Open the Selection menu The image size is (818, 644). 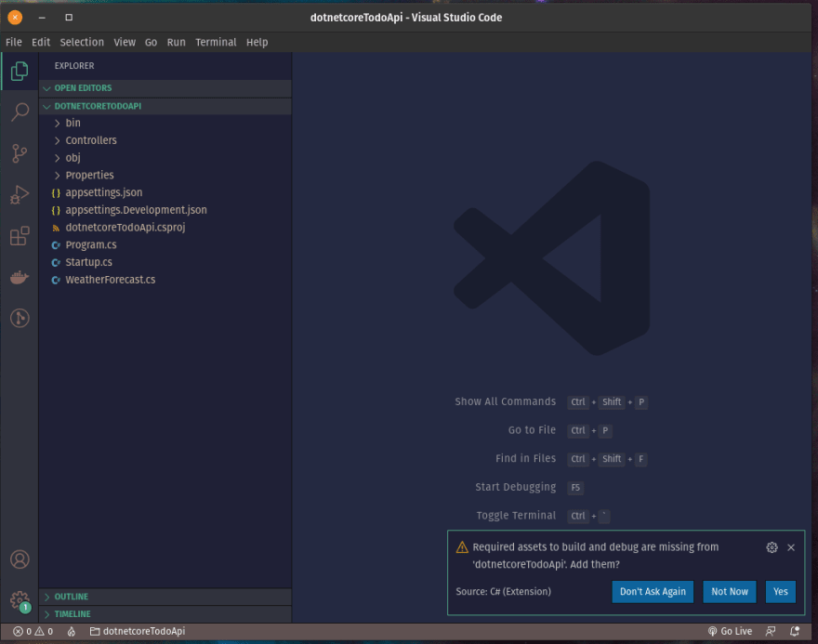(82, 42)
